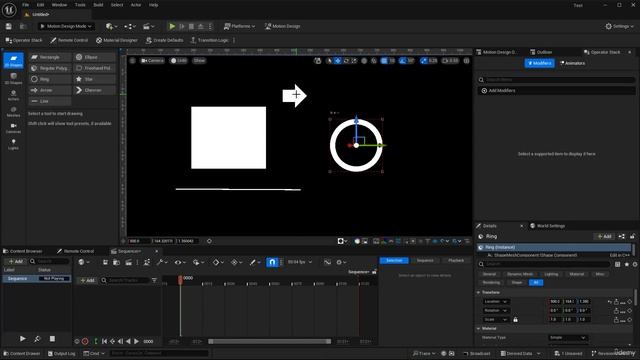Open Derived Data dropdown in status bar
Viewport: 640px width, 360px height.
[x=520, y=353]
